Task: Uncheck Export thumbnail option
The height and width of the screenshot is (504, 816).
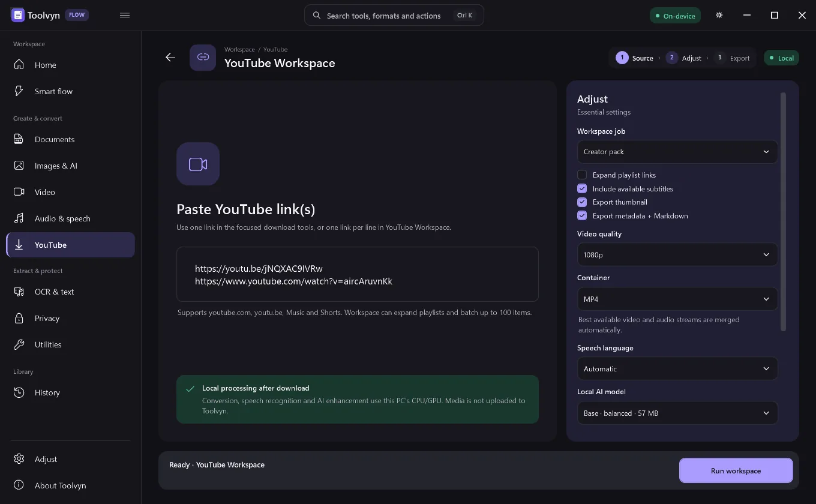Action: click(582, 202)
